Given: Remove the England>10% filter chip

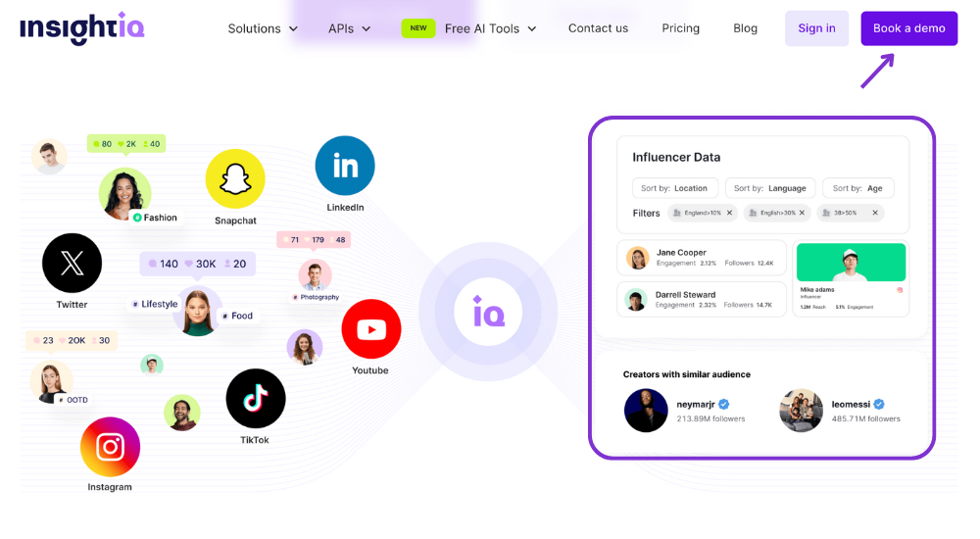Looking at the screenshot, I should click(729, 213).
